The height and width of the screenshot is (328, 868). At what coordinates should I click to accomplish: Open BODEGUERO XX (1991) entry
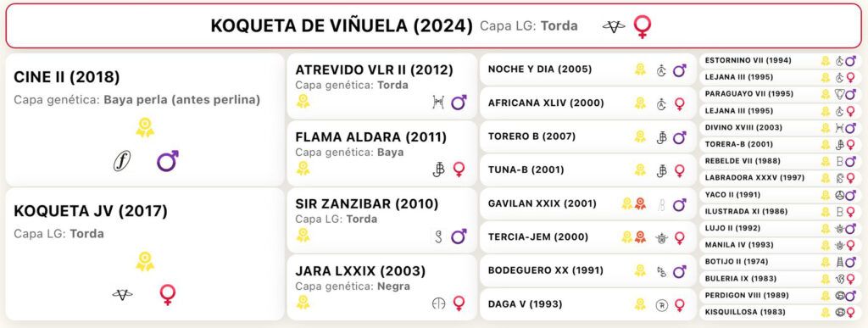[x=588, y=270]
